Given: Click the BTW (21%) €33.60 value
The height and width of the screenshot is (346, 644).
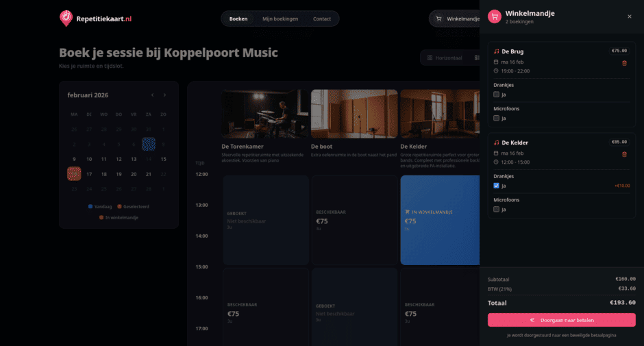Looking at the screenshot, I should click(627, 288).
